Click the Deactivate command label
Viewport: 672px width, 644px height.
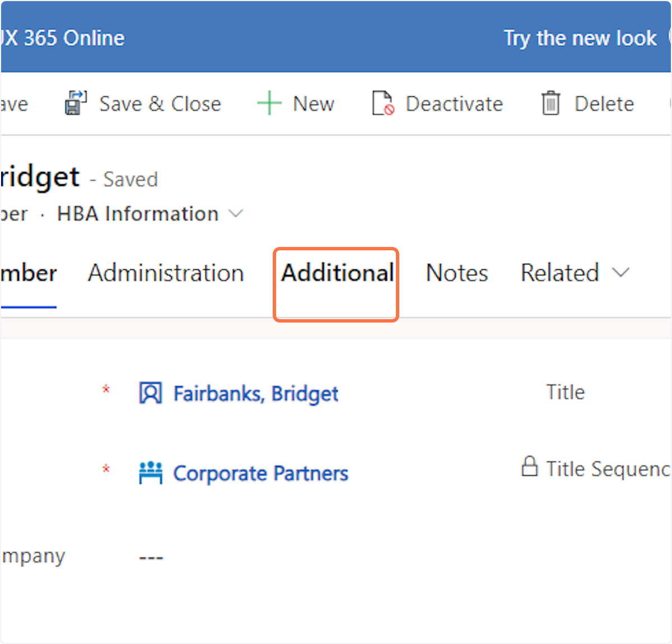[x=454, y=104]
